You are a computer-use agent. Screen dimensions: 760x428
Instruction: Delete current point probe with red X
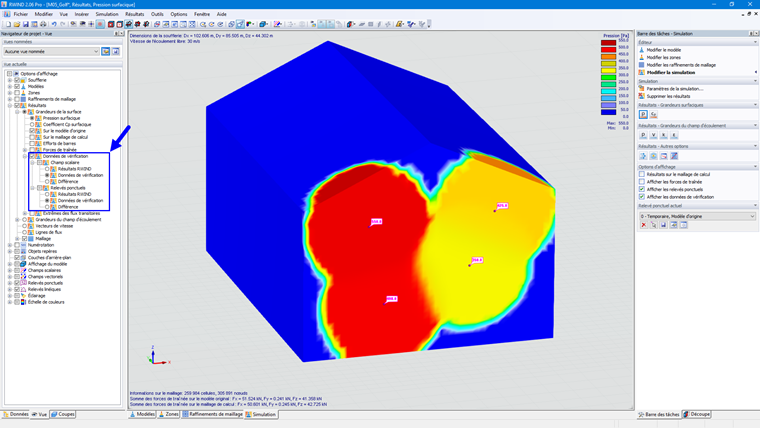click(644, 225)
